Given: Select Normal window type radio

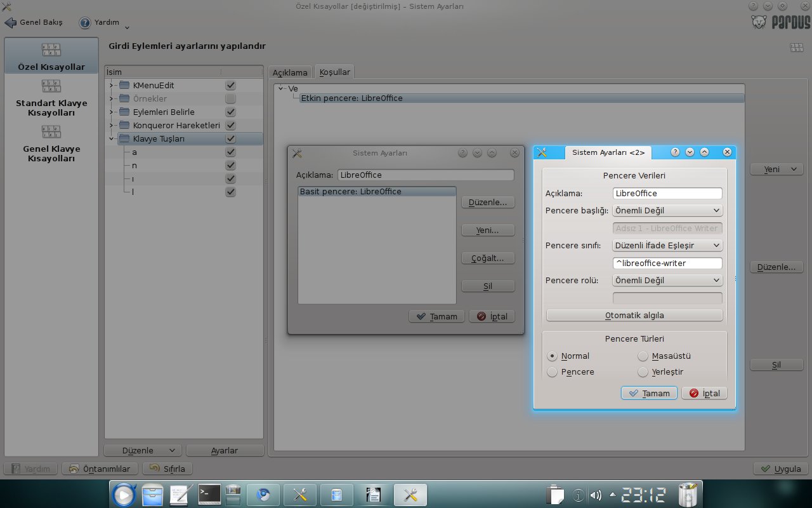Looking at the screenshot, I should 552,356.
